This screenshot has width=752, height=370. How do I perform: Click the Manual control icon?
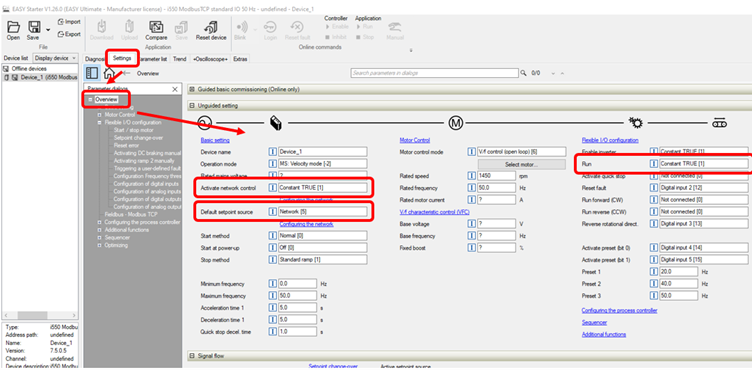395,30
